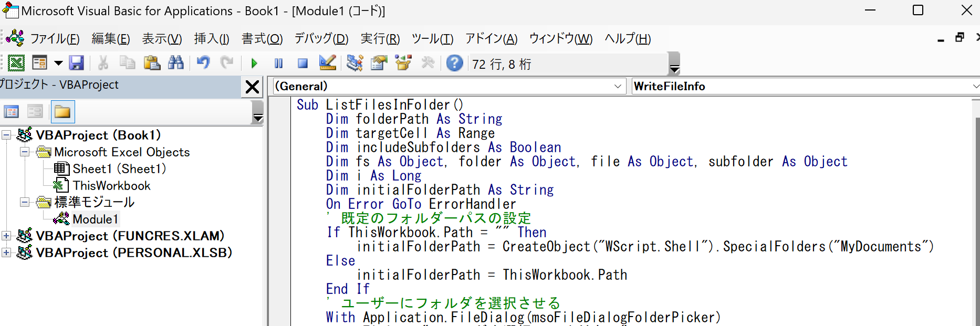Open Project Explorer from the toolbar icon
Viewport: 980px width, 326px height.
355,64
